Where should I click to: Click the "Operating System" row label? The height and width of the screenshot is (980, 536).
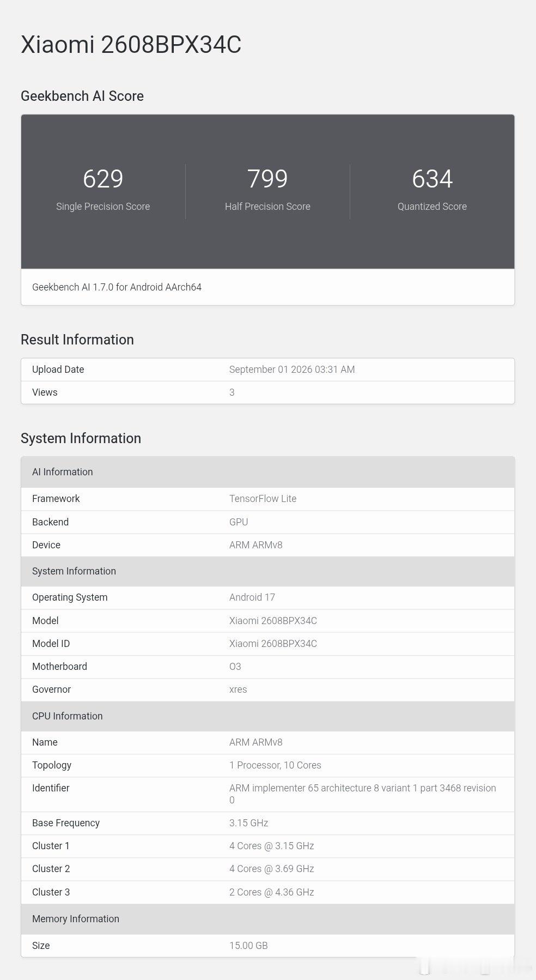pos(70,597)
